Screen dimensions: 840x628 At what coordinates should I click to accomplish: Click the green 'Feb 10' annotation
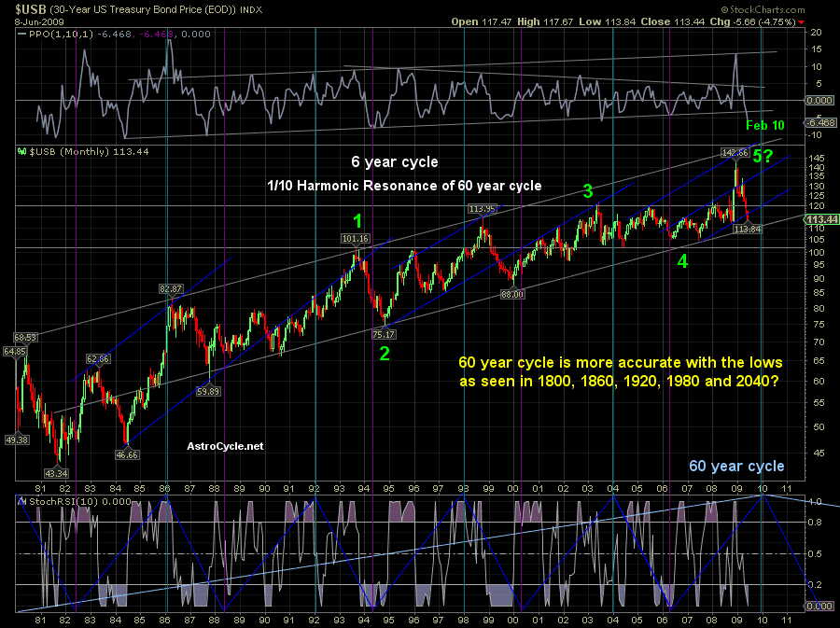[765, 125]
